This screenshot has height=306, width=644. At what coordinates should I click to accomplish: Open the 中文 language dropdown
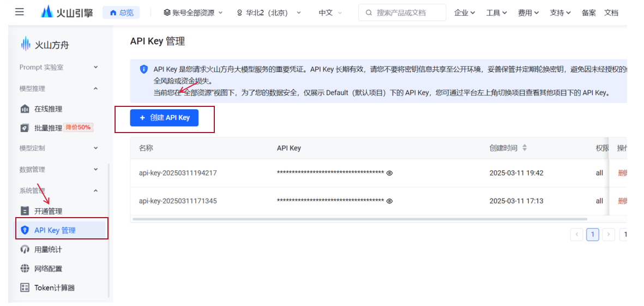tap(330, 13)
